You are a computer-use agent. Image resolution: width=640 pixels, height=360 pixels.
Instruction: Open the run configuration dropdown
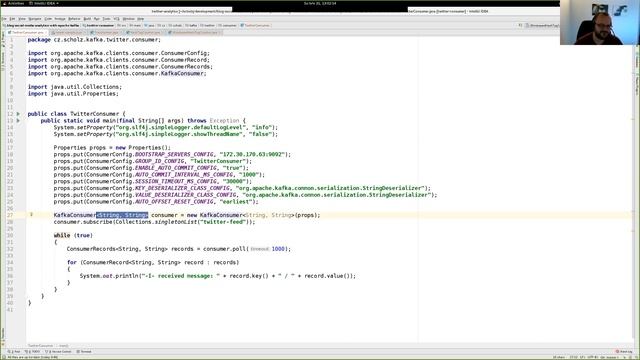click(542, 25)
